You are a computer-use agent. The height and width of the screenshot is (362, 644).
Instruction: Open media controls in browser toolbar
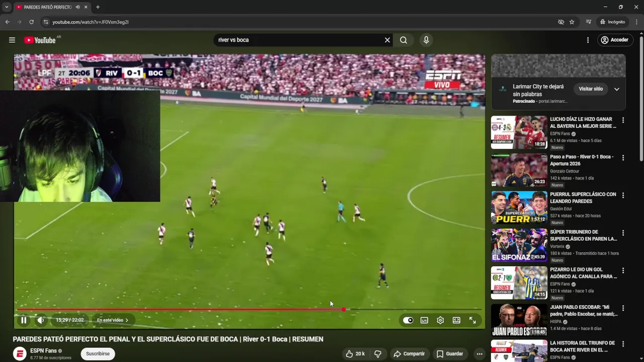(588, 22)
